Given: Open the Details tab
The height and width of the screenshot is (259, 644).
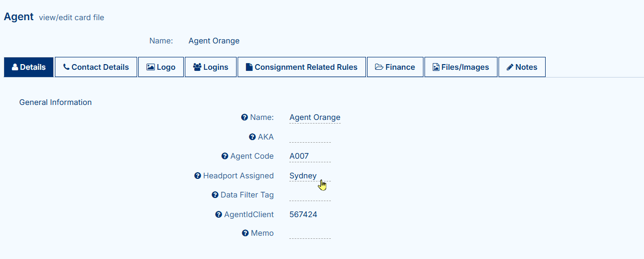Looking at the screenshot, I should coord(29,67).
